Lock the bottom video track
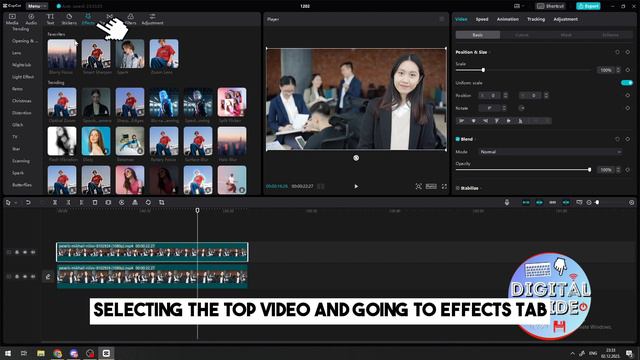 click(17, 277)
